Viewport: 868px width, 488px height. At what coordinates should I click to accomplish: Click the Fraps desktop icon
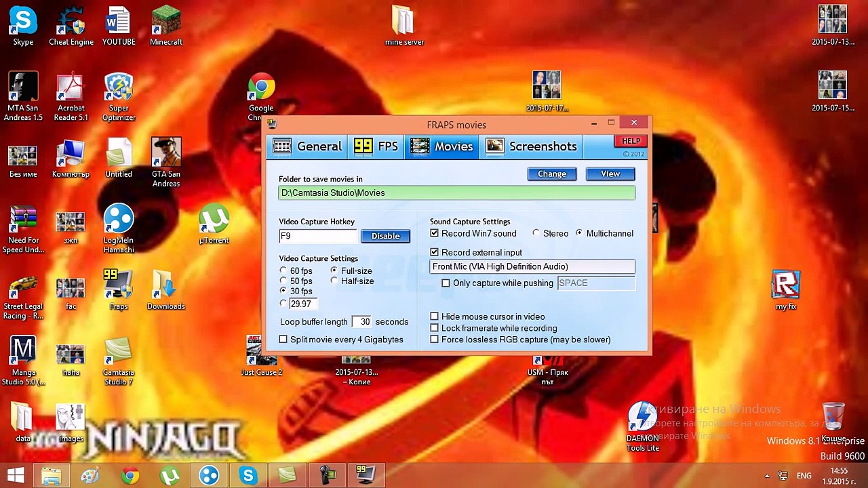[119, 290]
